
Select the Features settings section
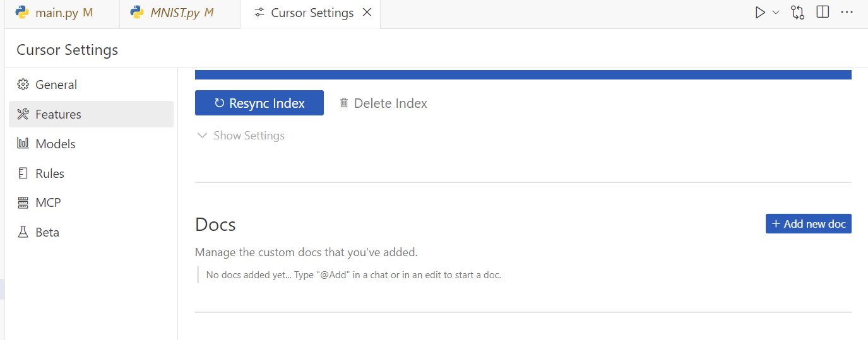(x=58, y=114)
